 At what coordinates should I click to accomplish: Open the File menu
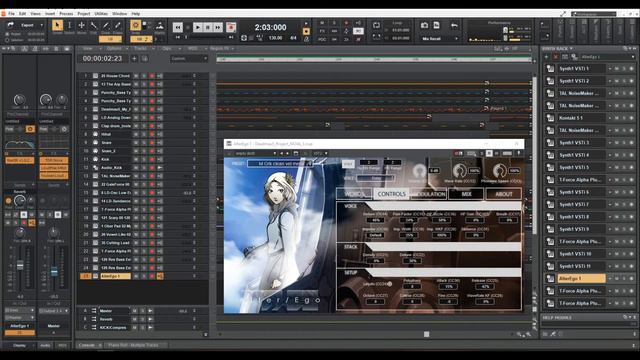click(11, 13)
